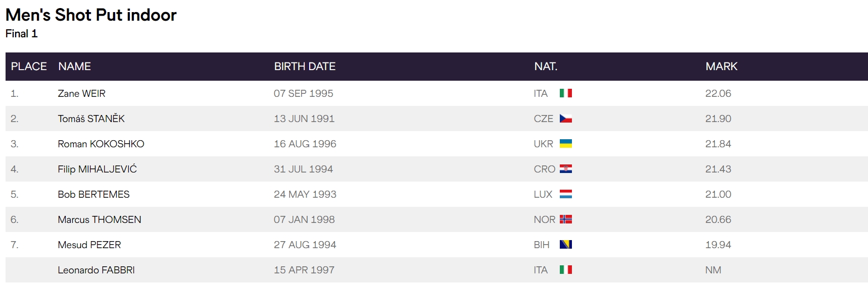Click the NAME column header

coord(74,67)
